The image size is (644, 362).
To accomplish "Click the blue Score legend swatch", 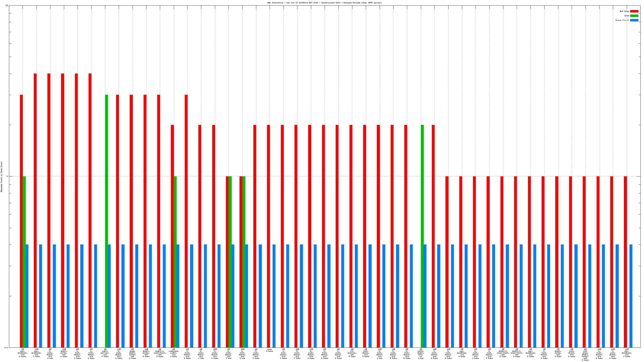I will click(634, 20).
